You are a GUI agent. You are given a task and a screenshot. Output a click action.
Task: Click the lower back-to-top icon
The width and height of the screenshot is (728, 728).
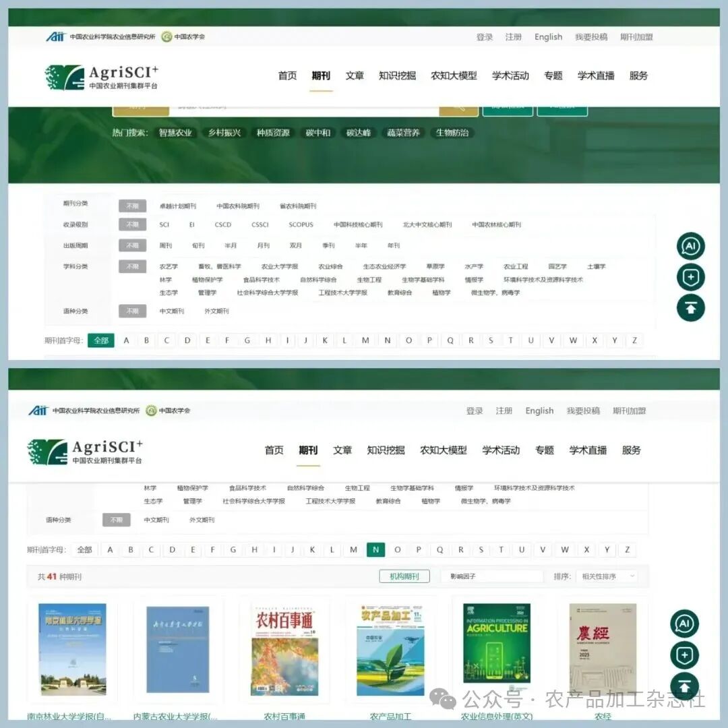(684, 688)
